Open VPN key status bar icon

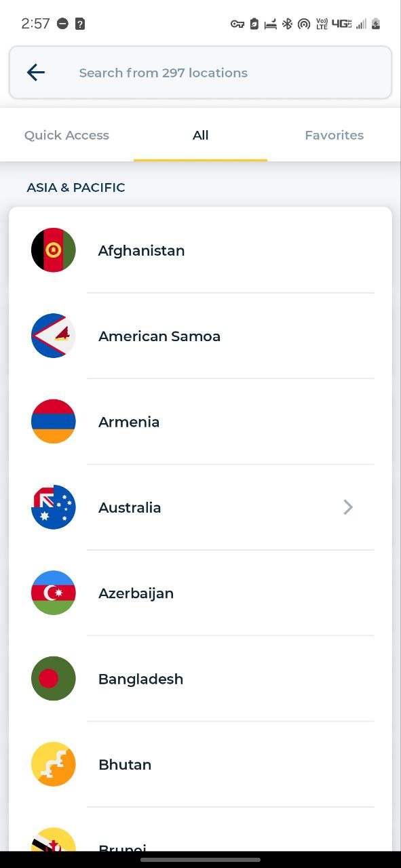237,24
